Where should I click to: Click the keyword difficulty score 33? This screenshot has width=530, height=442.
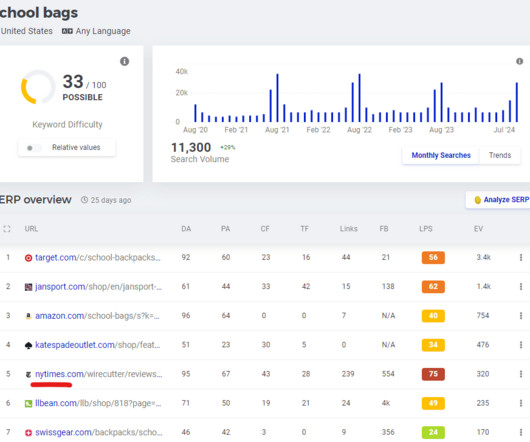click(x=73, y=82)
